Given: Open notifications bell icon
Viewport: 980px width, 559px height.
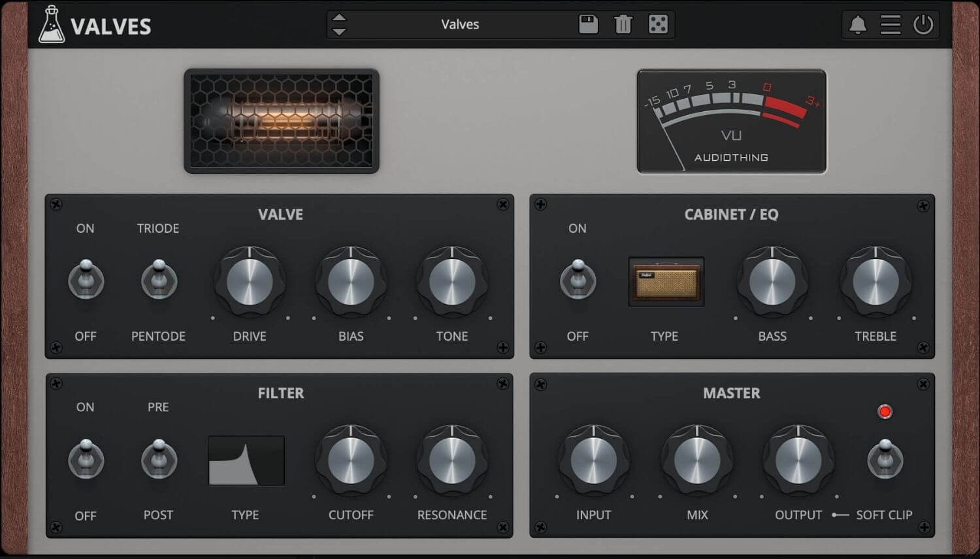Looking at the screenshot, I should 858,25.
